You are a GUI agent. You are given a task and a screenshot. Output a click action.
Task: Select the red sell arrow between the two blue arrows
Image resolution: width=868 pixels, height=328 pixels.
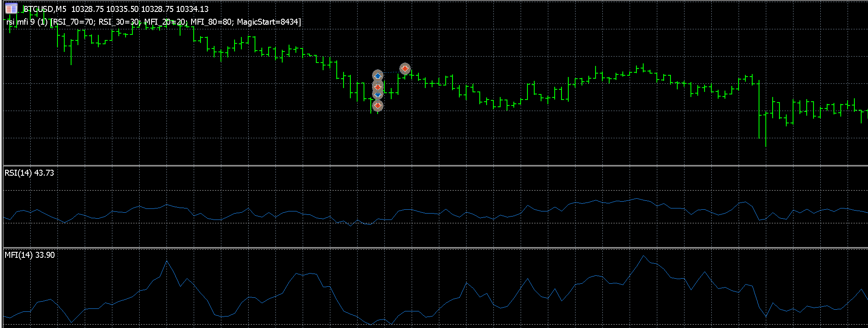coord(378,86)
